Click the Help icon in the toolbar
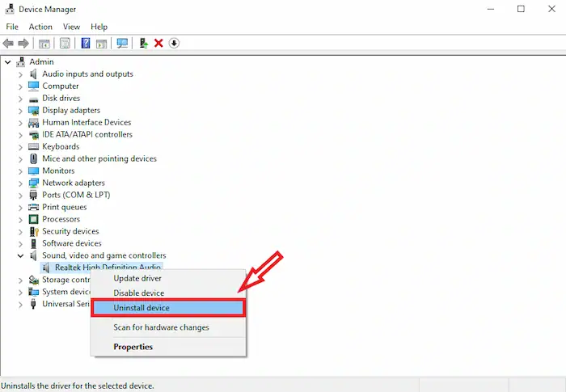Image resolution: width=566 pixels, height=392 pixels. pyautogui.click(x=85, y=43)
